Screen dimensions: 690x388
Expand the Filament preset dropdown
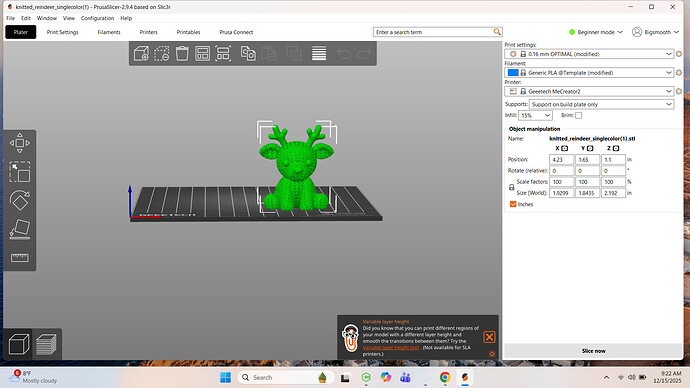point(668,73)
